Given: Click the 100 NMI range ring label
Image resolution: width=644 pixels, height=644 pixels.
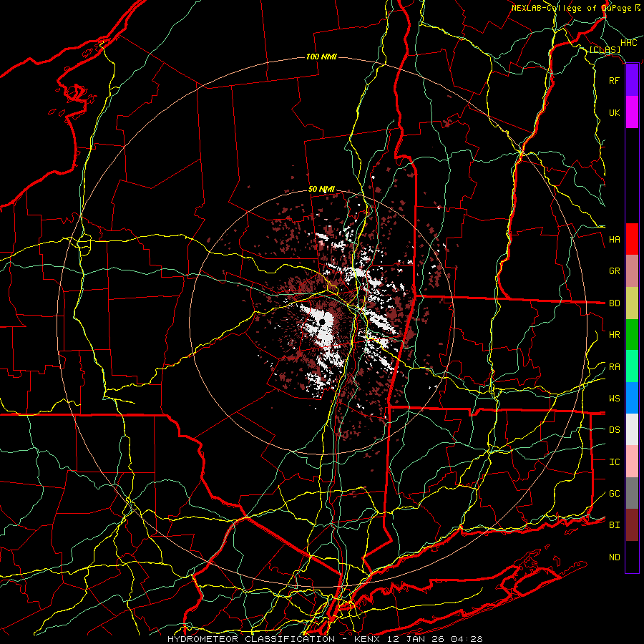Looking at the screenshot, I should point(321,57).
